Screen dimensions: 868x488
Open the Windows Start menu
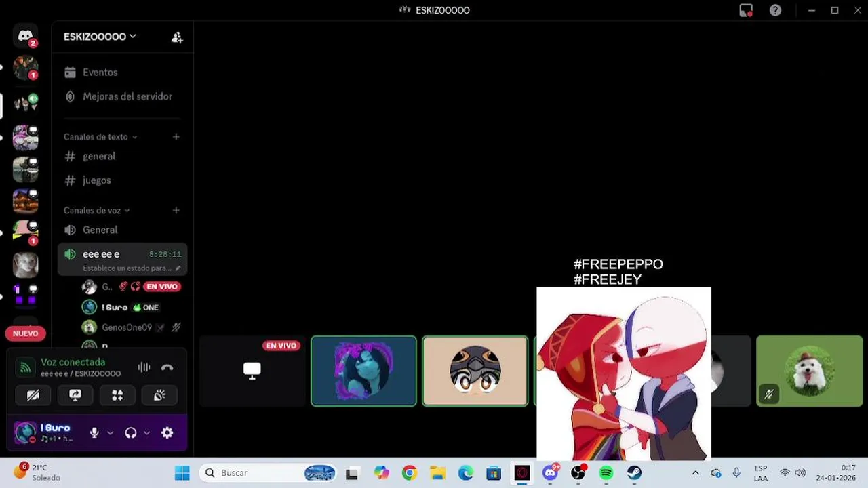coord(182,473)
